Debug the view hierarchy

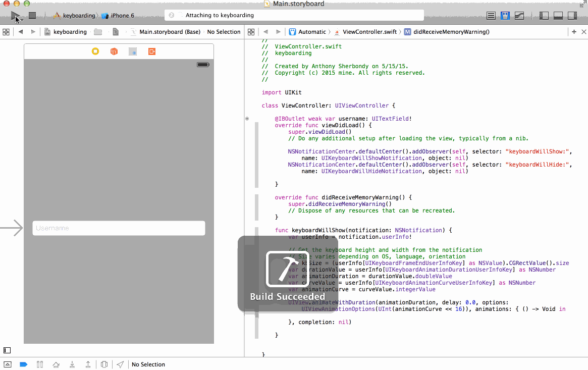tap(104, 364)
